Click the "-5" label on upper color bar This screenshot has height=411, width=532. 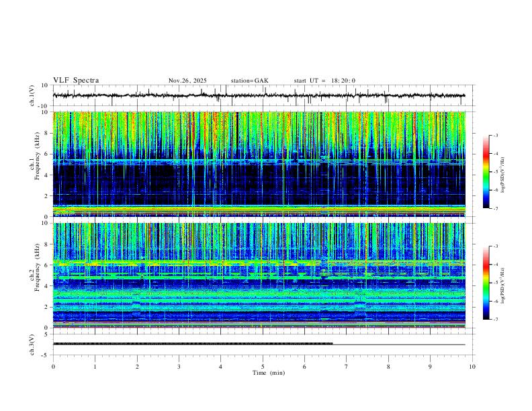495,172
